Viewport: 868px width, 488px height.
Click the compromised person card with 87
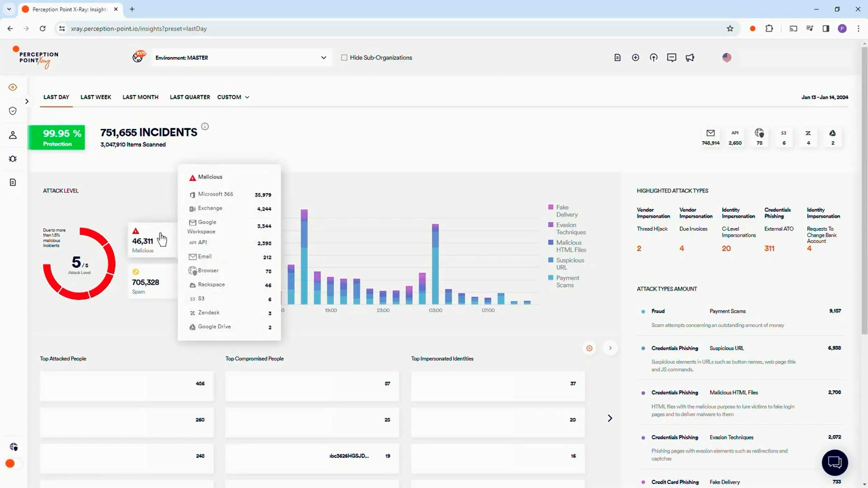(312, 386)
